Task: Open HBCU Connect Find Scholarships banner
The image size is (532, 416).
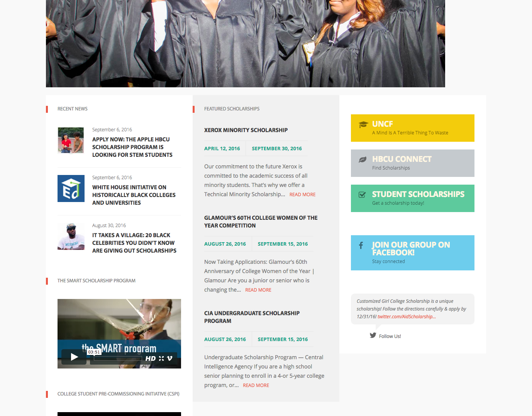Action: pos(413,163)
